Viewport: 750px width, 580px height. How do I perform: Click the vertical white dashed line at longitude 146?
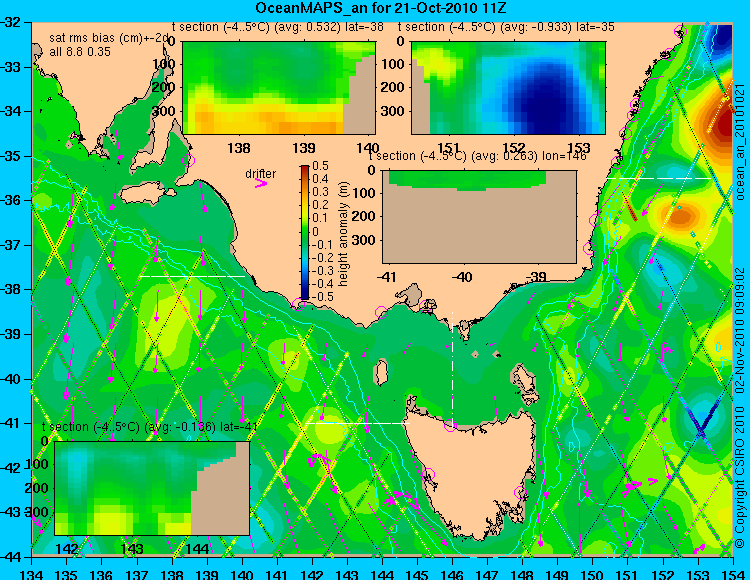pos(452,367)
